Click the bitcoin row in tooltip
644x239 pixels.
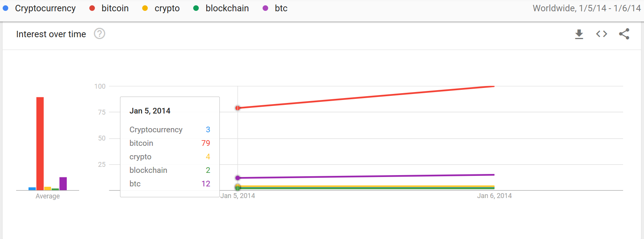coord(170,143)
